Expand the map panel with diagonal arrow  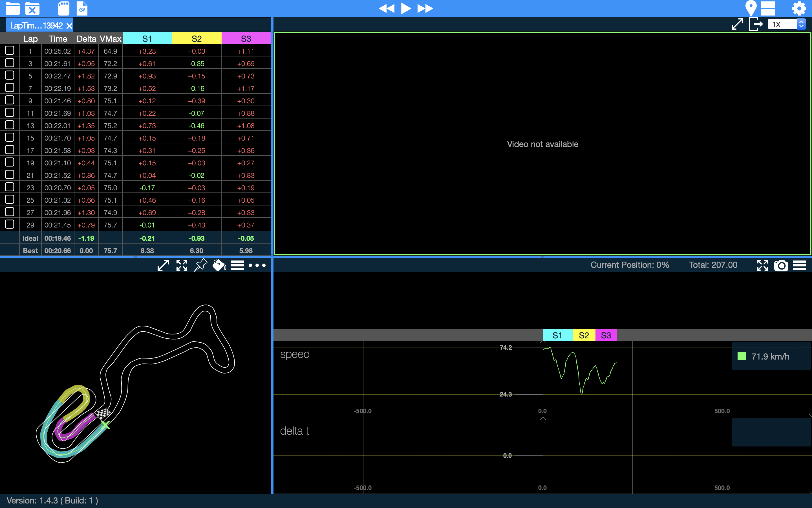pyautogui.click(x=163, y=265)
